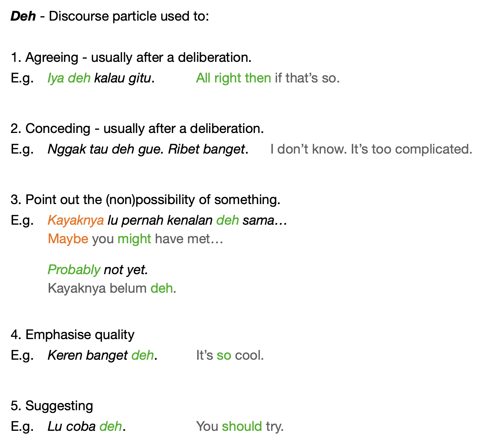Click the green word "should"
Viewport: 481px width, 448px height.
click(x=242, y=426)
